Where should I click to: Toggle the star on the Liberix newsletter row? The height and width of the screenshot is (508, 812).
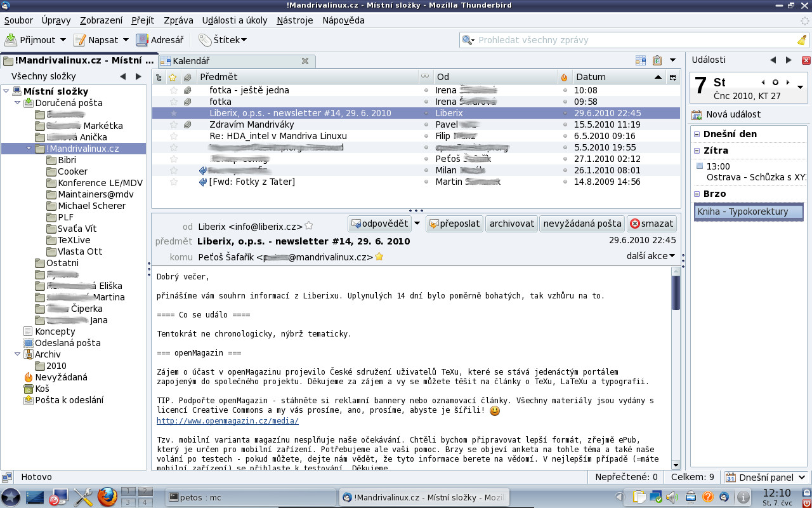point(174,113)
